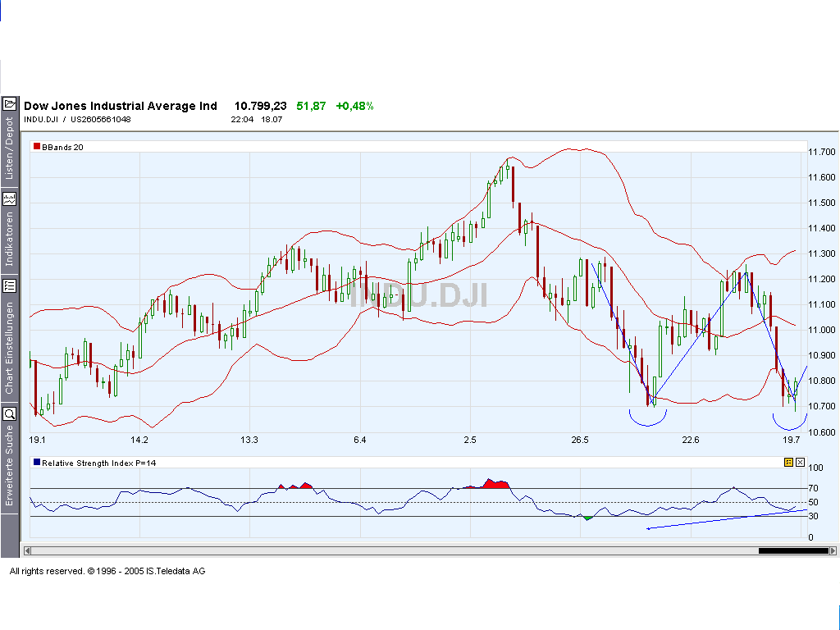Click the 11.000 price axis label
The width and height of the screenshot is (840, 630).
tap(822, 330)
